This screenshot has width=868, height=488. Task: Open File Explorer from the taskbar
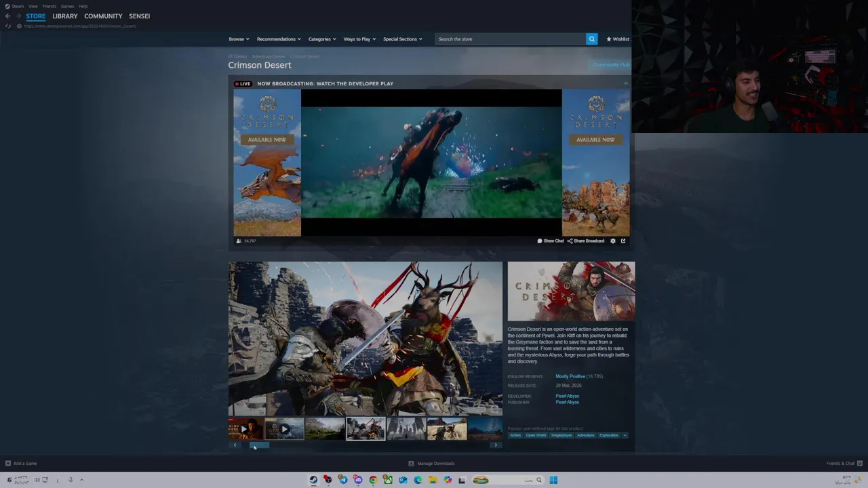point(433,480)
